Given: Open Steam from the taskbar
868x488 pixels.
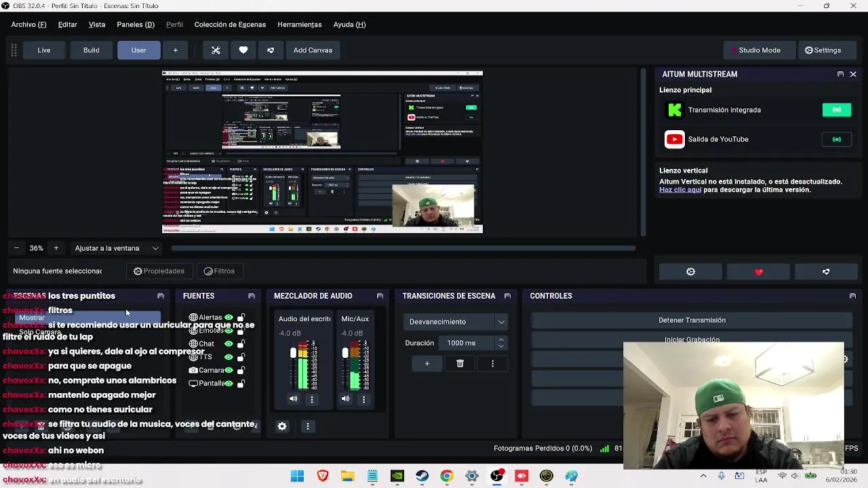Looking at the screenshot, I should click(x=422, y=476).
